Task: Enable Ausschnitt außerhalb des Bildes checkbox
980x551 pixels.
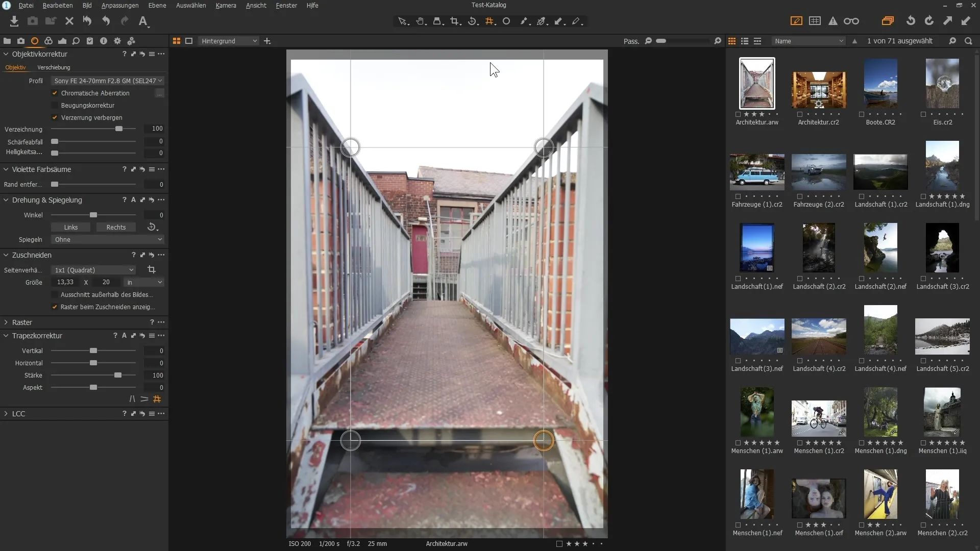Action: [55, 294]
